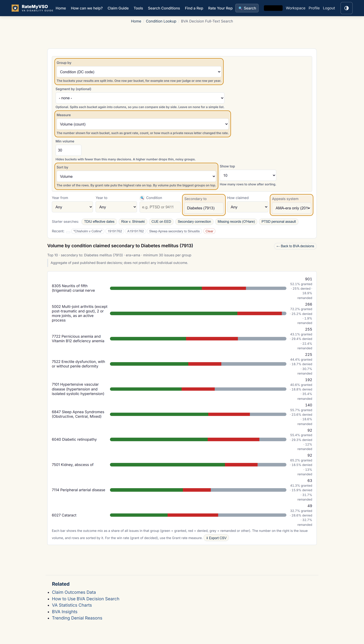Click the Export CSV button
The width and height of the screenshot is (364, 644).
click(216, 538)
